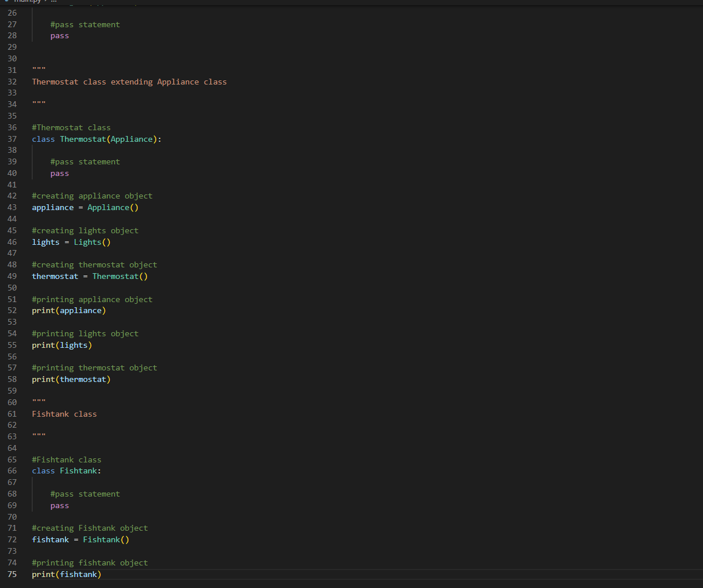Screen dimensions: 703x588
Task: Click the thermostat variable on line 49
Action: [55, 276]
